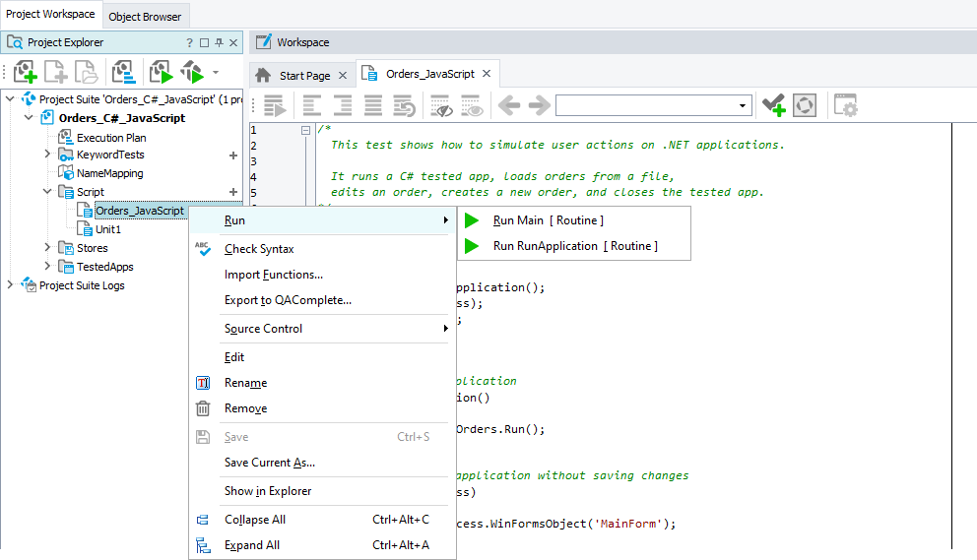Close the Start Page tab

coord(342,76)
